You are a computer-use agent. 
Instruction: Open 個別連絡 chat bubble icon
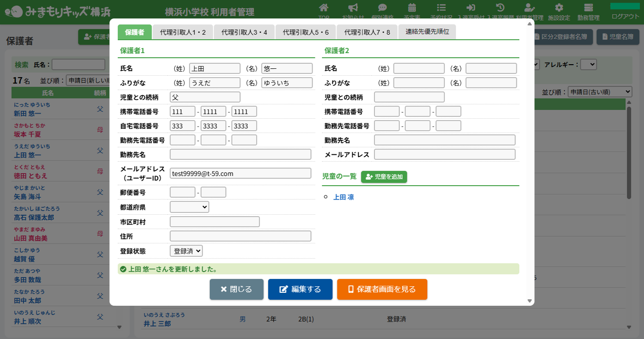(x=382, y=8)
